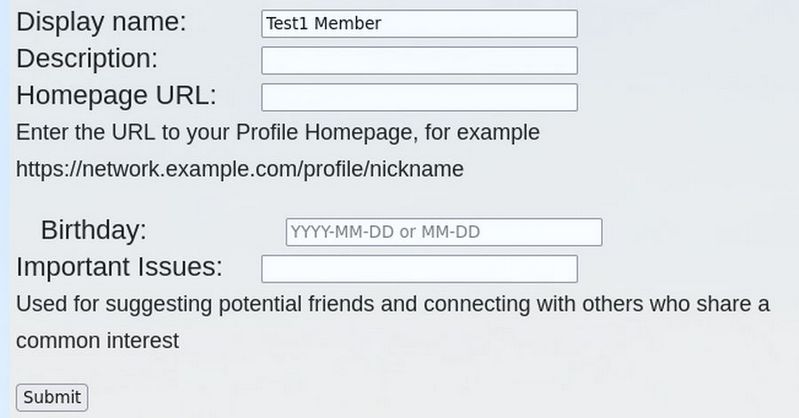This screenshot has width=799, height=418.
Task: Click the Display name field containing Test1 Member
Action: click(x=419, y=24)
